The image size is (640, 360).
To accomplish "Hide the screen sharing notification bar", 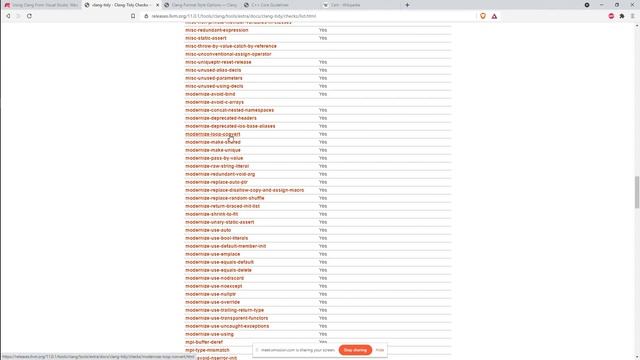I will coord(380,350).
